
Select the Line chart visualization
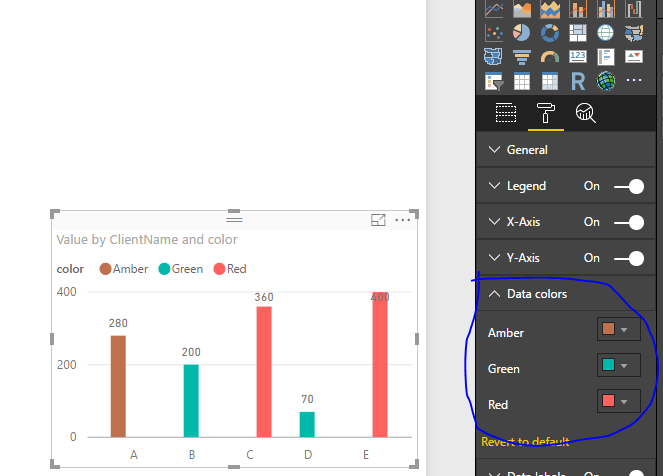click(494, 9)
